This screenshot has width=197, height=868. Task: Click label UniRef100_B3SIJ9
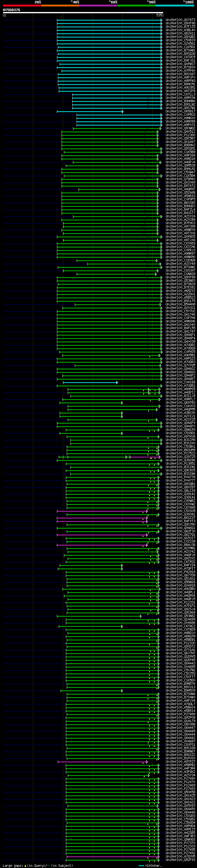tap(180, 396)
